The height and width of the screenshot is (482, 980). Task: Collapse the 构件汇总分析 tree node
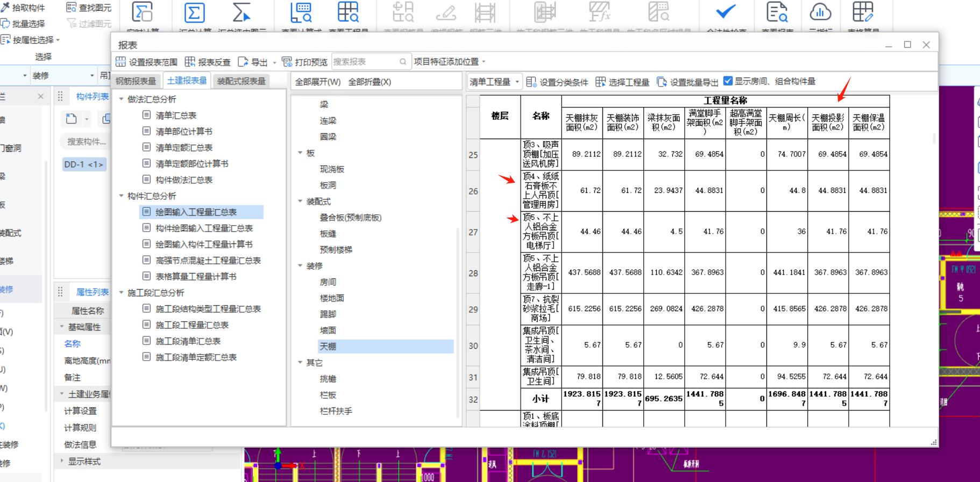tap(122, 196)
